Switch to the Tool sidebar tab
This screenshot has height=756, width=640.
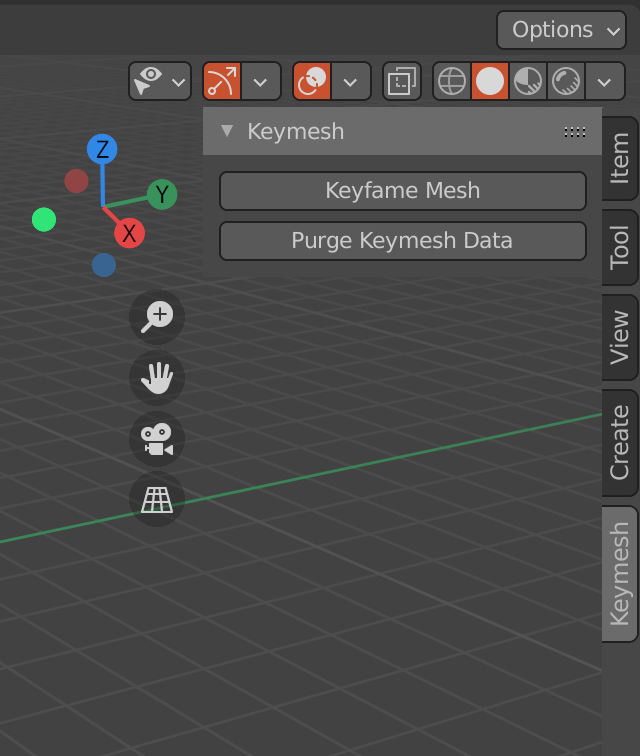(x=620, y=248)
